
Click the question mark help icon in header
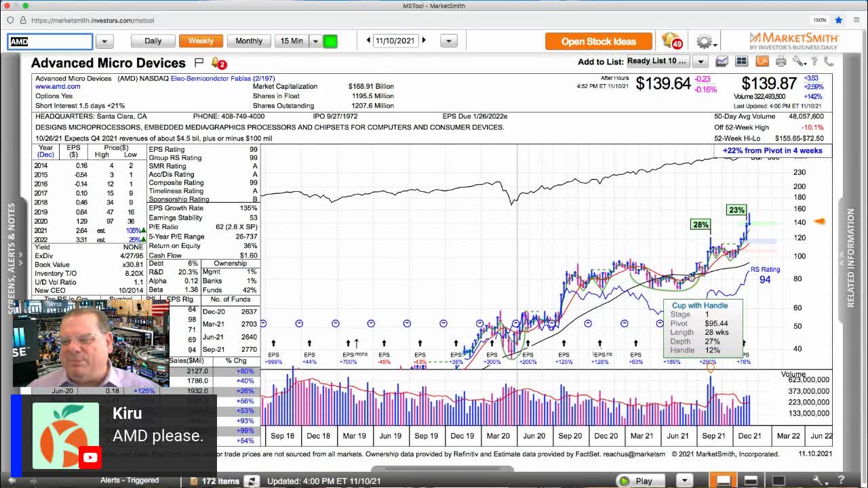pyautogui.click(x=814, y=61)
